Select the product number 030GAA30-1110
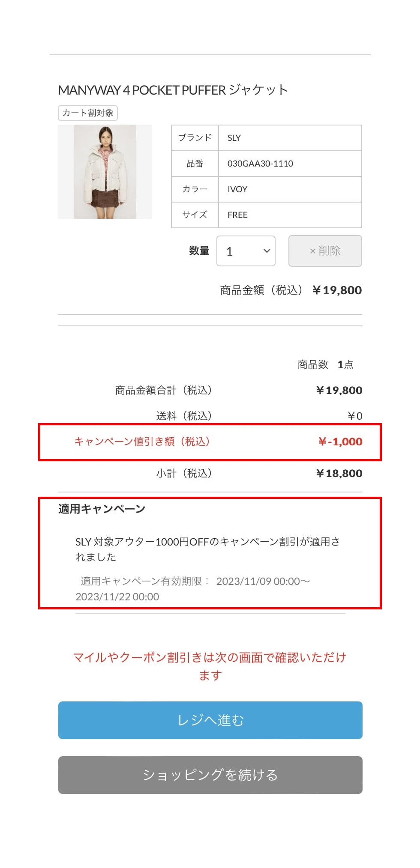This screenshot has width=420, height=868. pyautogui.click(x=260, y=164)
